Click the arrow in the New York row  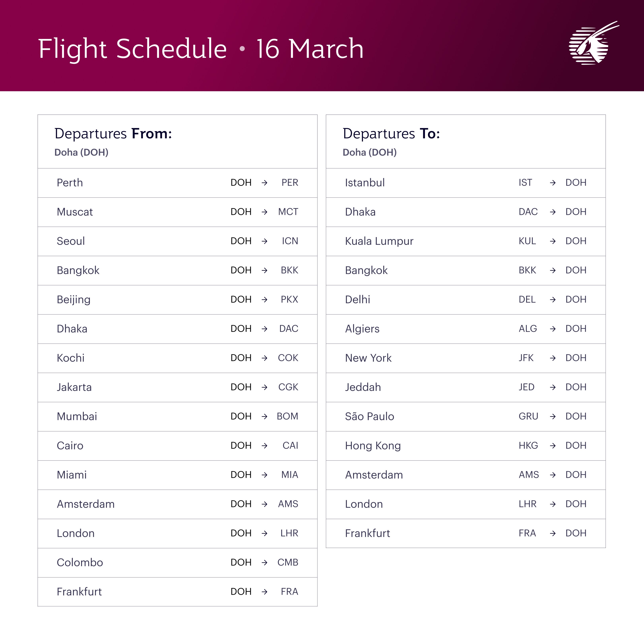point(553,358)
